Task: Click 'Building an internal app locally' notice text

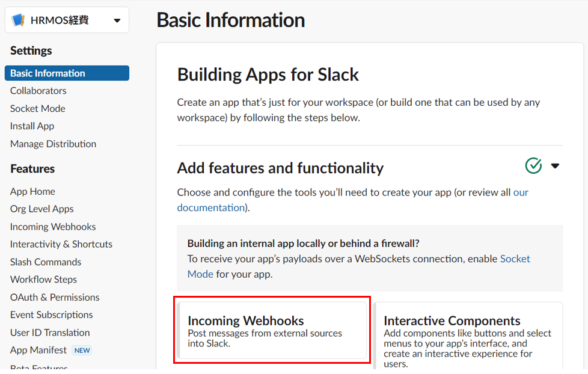Action: click(x=303, y=244)
